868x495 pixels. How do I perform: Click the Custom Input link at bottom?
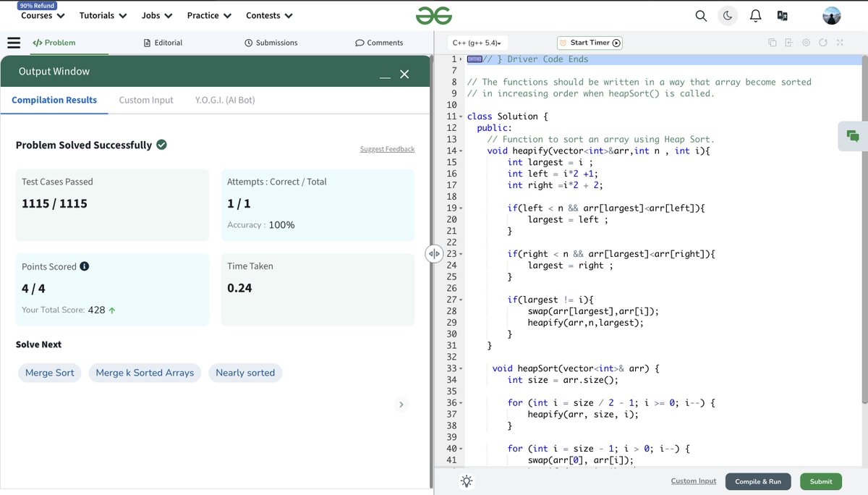click(694, 481)
